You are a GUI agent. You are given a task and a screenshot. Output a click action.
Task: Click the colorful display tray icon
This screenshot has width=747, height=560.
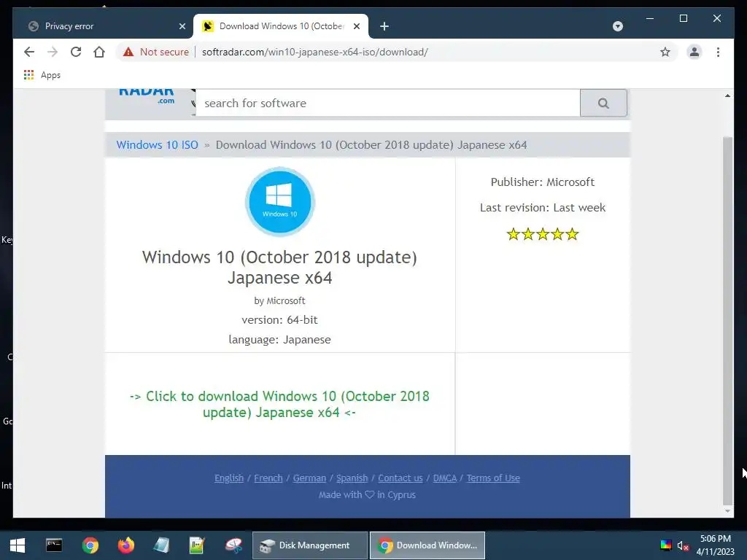(x=665, y=545)
